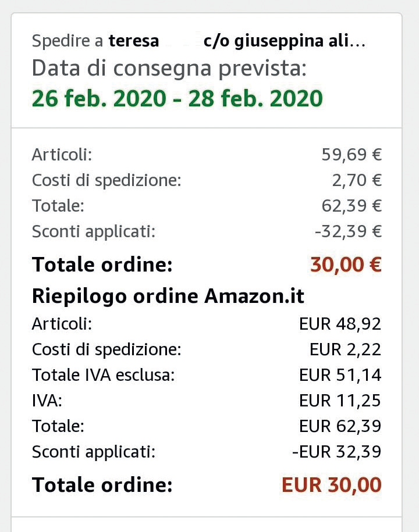Select the 'IVA:' row label
Image resolution: width=419 pixels, height=532 pixels.
click(x=47, y=401)
